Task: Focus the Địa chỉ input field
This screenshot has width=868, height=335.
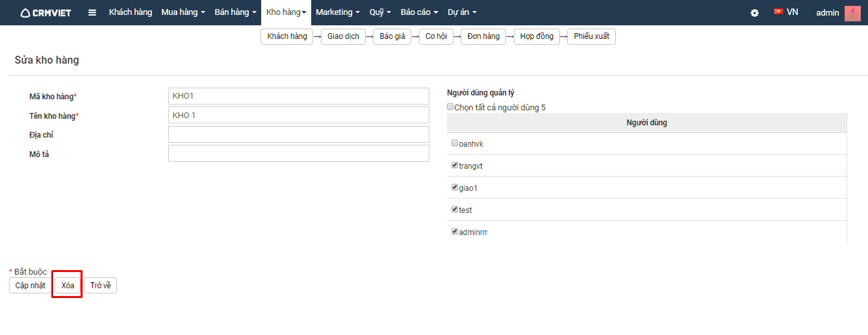Action: tap(299, 134)
